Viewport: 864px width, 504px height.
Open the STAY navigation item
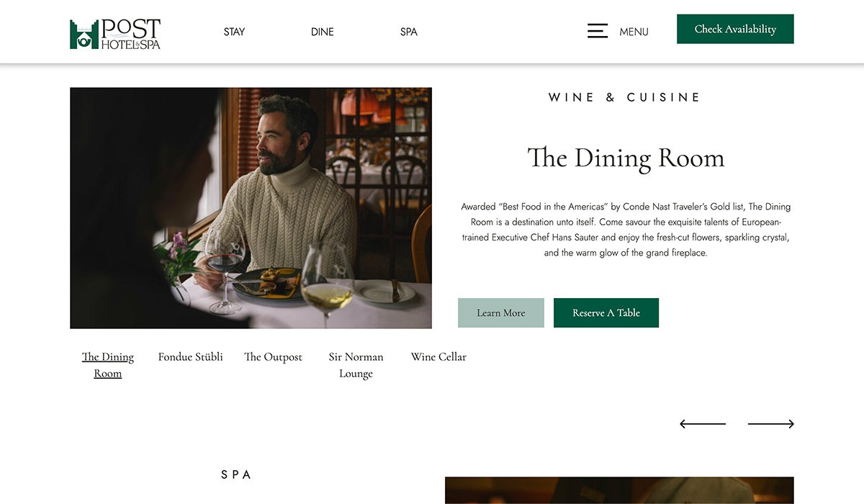[234, 32]
